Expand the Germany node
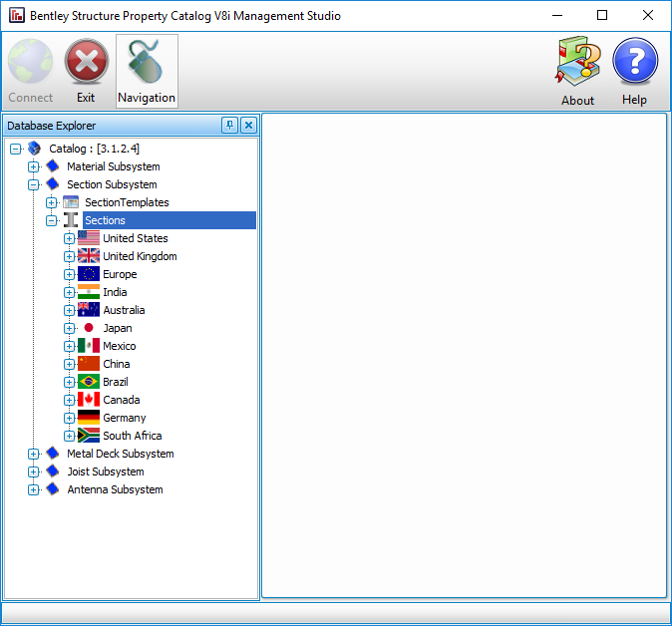Screen dimensions: 672x626 point(69,419)
